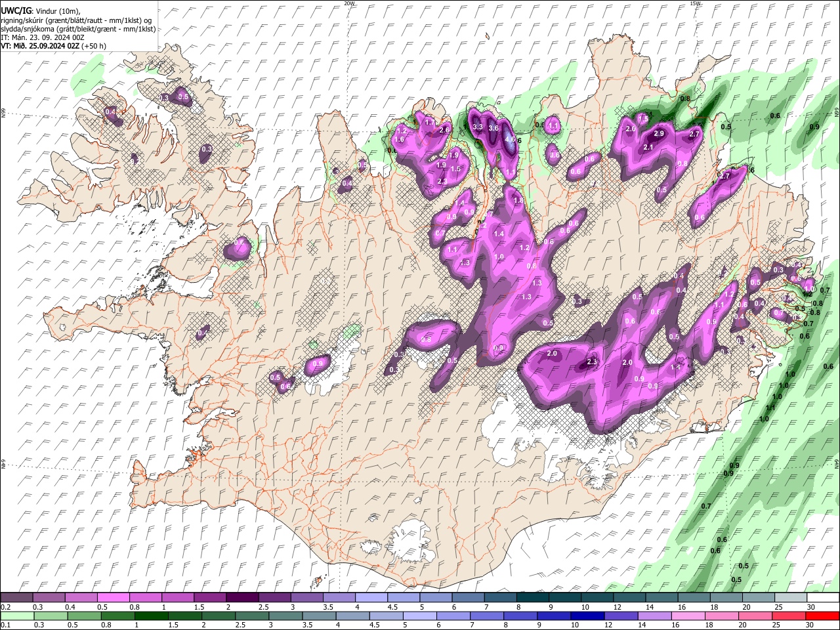Click the 'rigning/skúrir' legend description line
This screenshot has width=840, height=630.
click(x=75, y=20)
